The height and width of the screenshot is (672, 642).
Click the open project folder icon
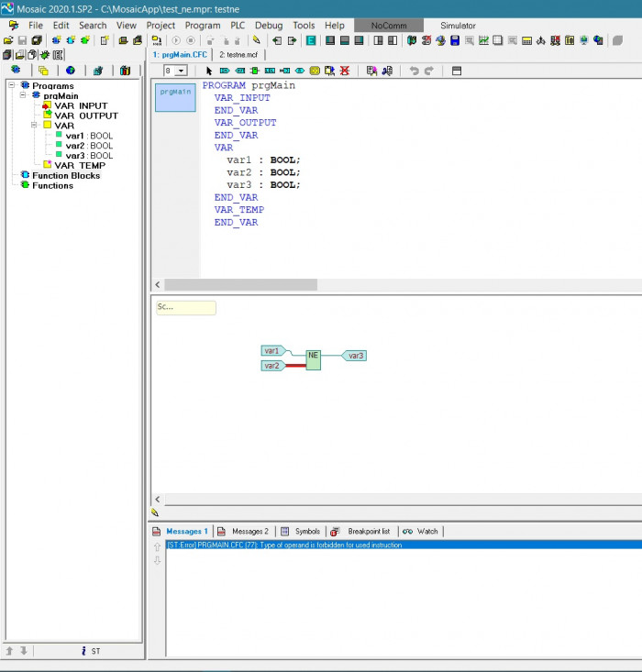[8, 40]
